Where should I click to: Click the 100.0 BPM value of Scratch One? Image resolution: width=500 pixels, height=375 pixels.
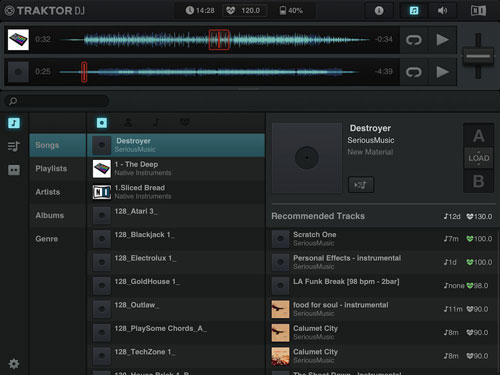pos(479,239)
